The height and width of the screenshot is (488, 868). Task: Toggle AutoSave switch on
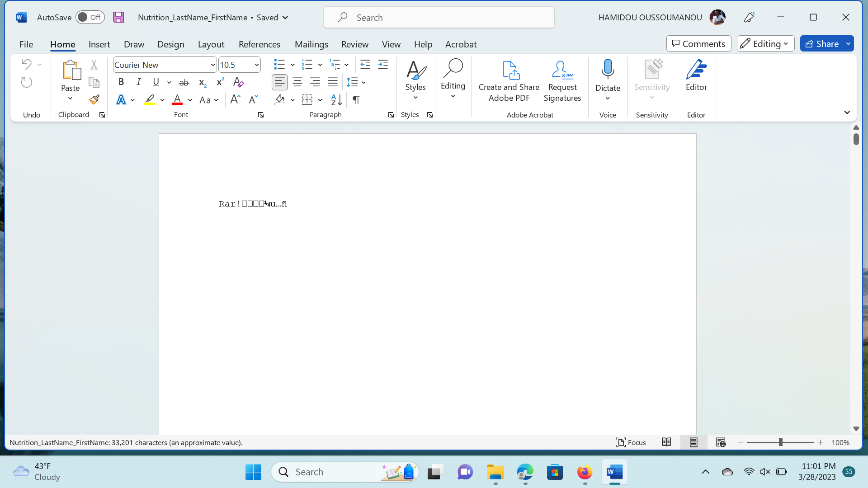90,17
